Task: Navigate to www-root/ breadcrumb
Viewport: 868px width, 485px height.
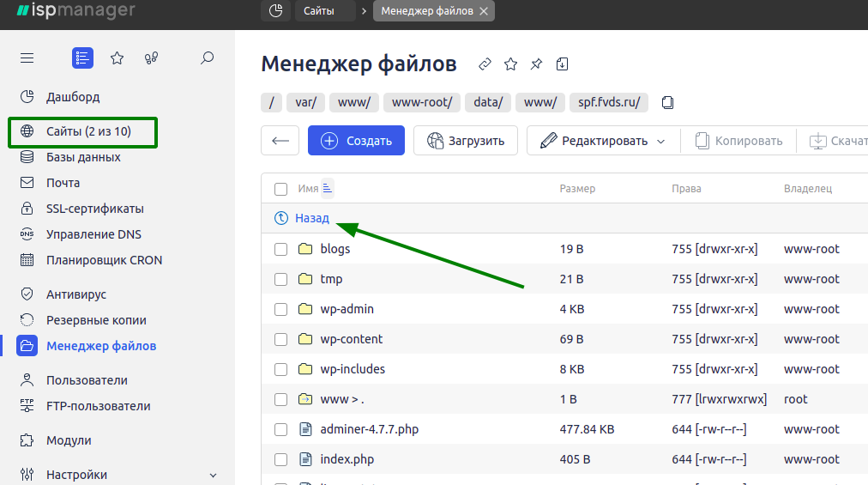Action: (422, 102)
